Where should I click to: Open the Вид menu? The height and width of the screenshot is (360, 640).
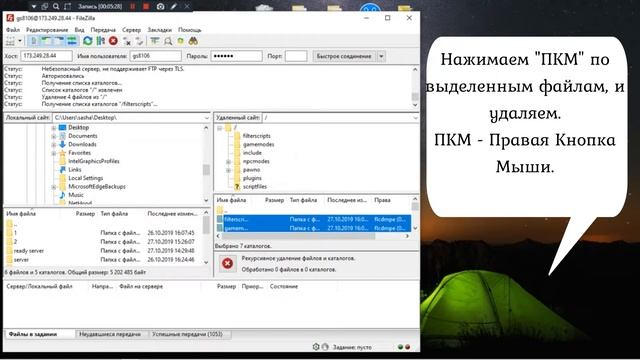tap(79, 30)
